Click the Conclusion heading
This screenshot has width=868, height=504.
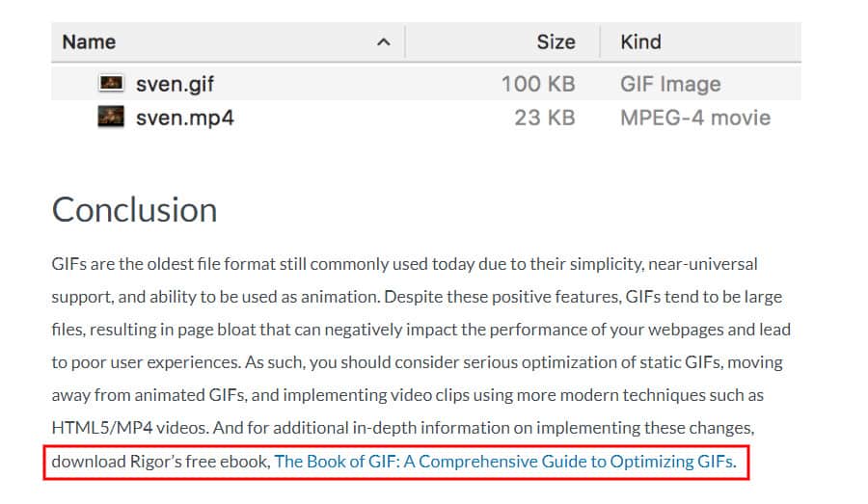(x=134, y=210)
